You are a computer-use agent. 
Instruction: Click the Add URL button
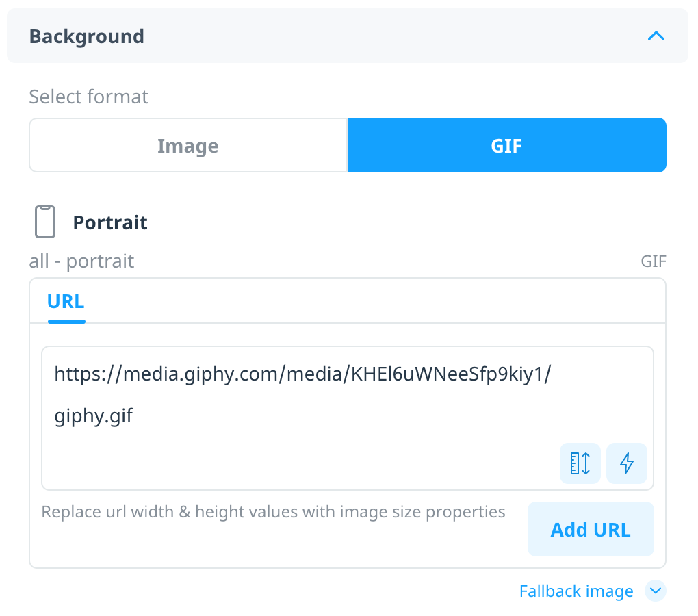point(591,529)
